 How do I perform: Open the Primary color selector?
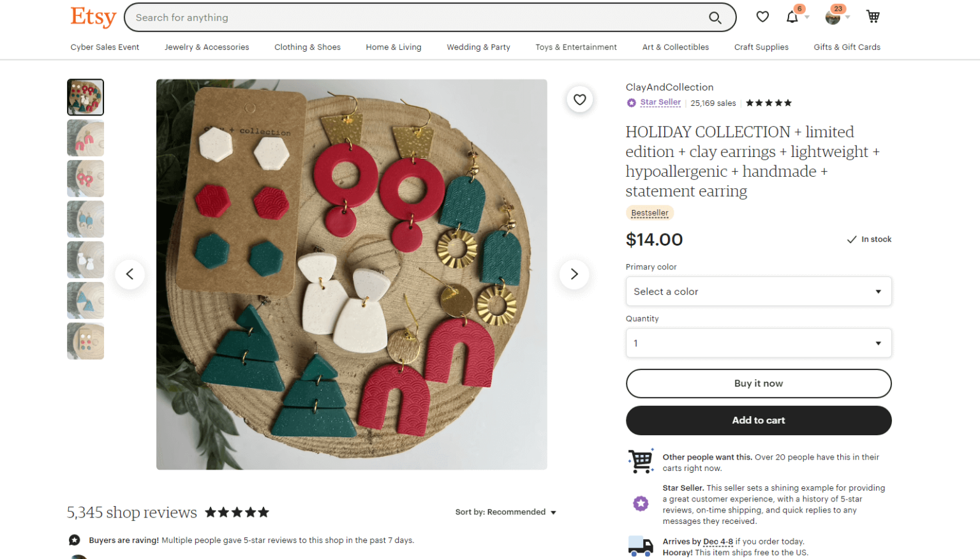pyautogui.click(x=758, y=291)
